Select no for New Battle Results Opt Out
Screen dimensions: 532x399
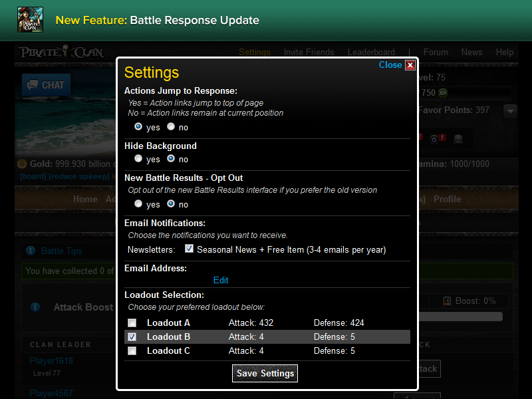coord(171,203)
